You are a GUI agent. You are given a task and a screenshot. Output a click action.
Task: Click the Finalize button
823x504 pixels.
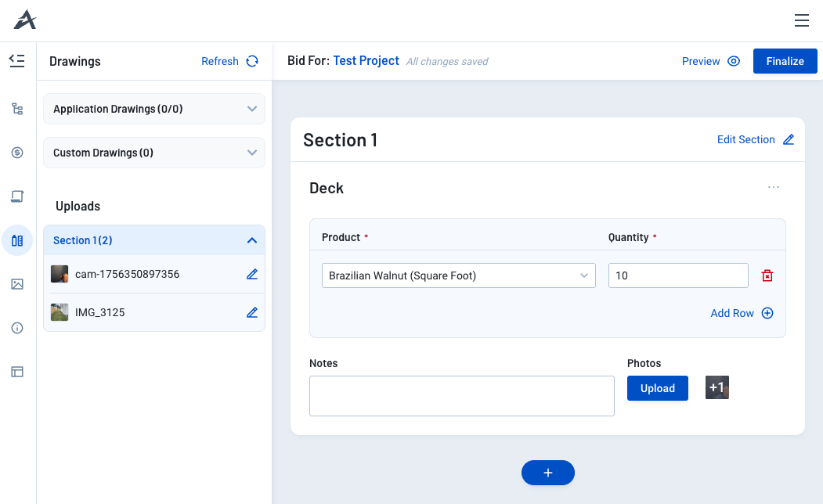[x=785, y=61]
